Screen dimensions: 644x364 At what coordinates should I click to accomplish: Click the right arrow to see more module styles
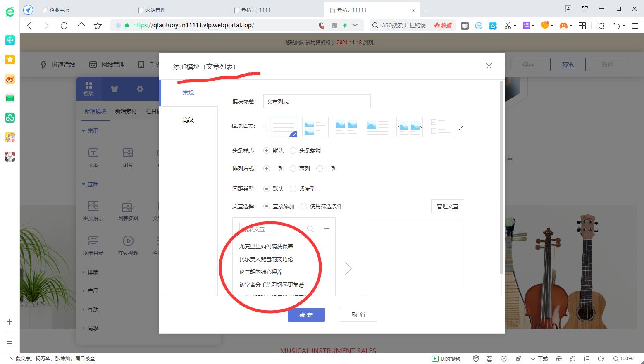460,127
